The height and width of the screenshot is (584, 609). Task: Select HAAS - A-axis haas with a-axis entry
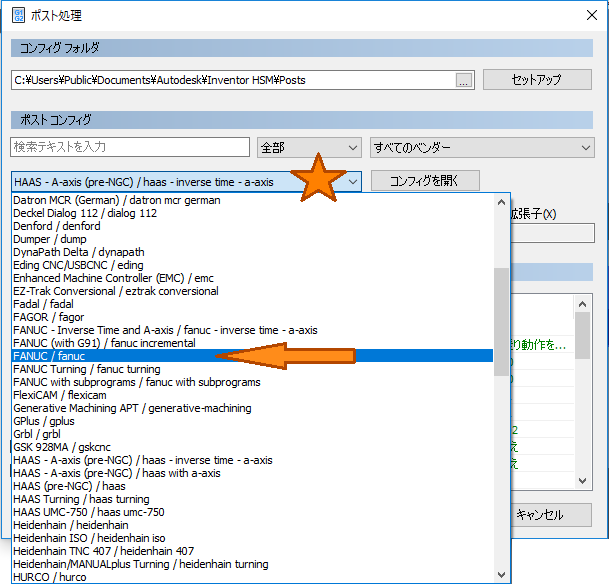pyautogui.click(x=252, y=473)
